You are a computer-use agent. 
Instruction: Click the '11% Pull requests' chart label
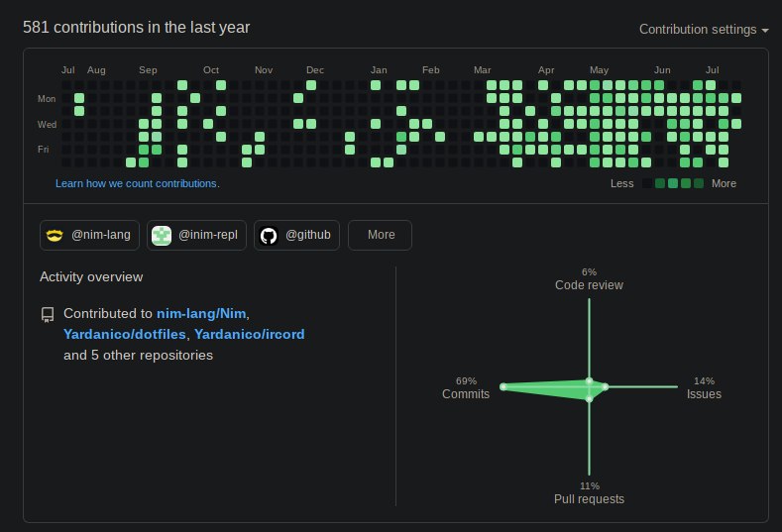[589, 493]
